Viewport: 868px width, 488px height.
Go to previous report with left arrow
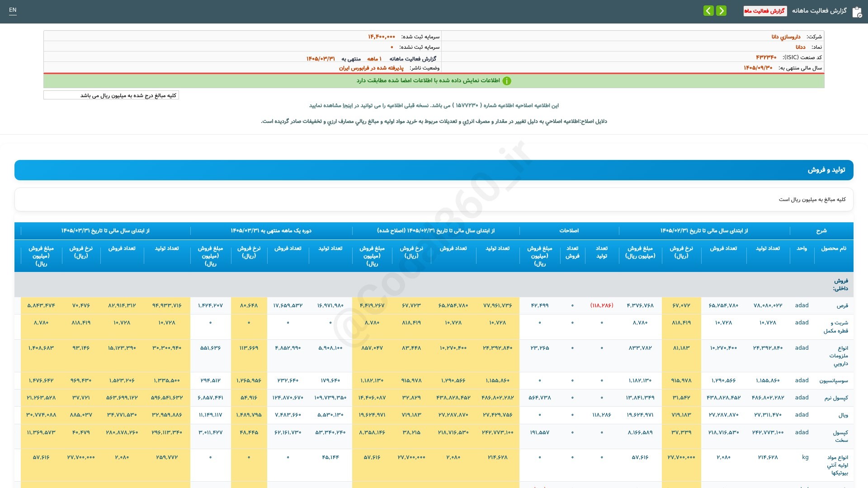(708, 10)
